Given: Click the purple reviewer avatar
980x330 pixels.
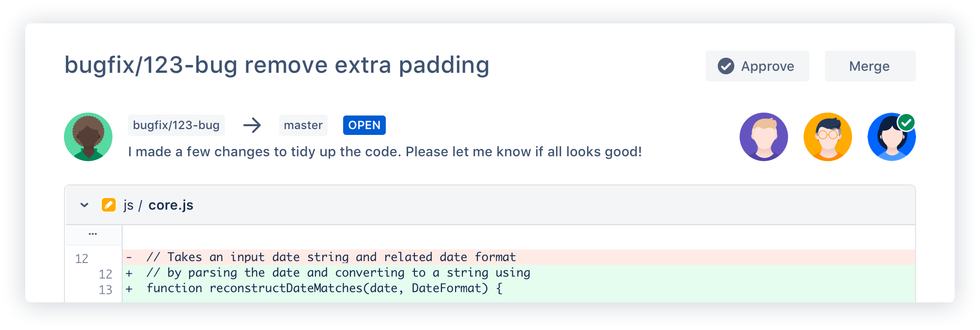Looking at the screenshot, I should pos(763,137).
